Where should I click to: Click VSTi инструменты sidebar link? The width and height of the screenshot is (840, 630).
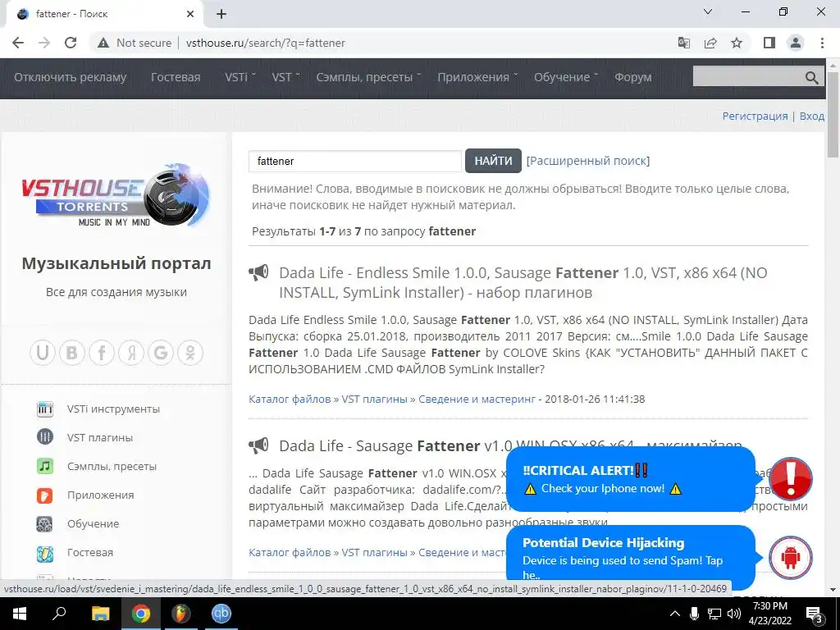pyautogui.click(x=113, y=409)
